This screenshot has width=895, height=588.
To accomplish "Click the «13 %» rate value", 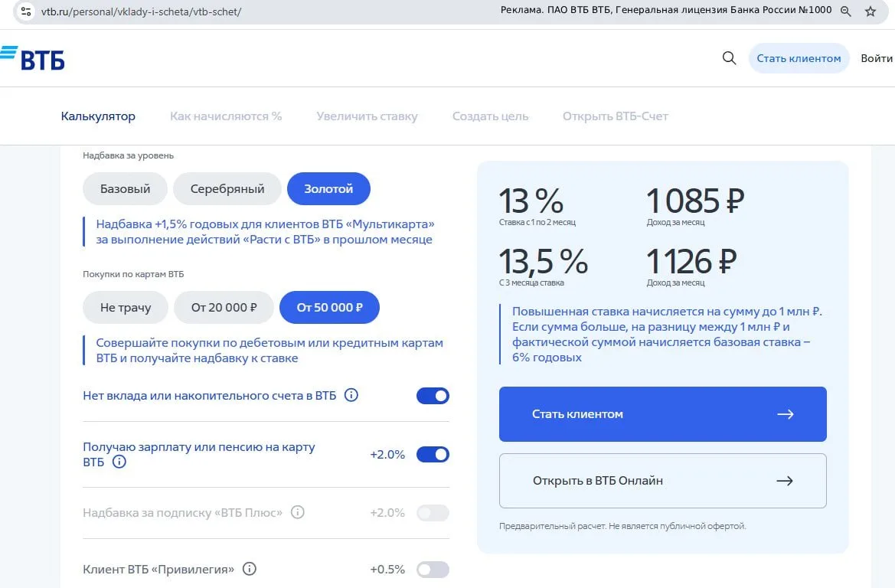I will click(531, 201).
